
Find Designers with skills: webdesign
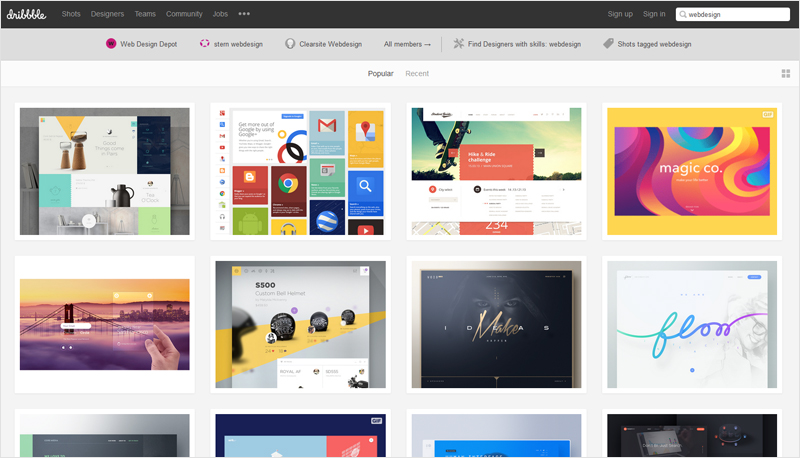click(x=524, y=44)
